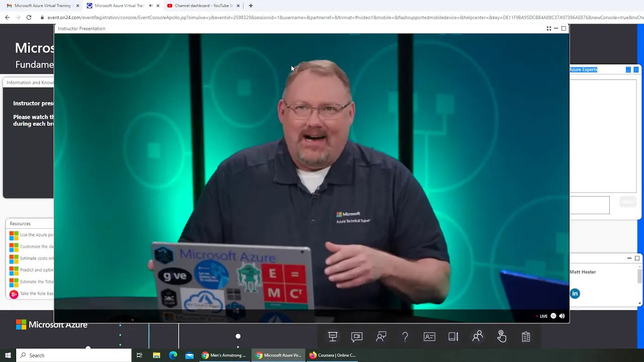Click the Submit button in Azure Experts panel
This screenshot has height=362, width=644.
point(628,202)
